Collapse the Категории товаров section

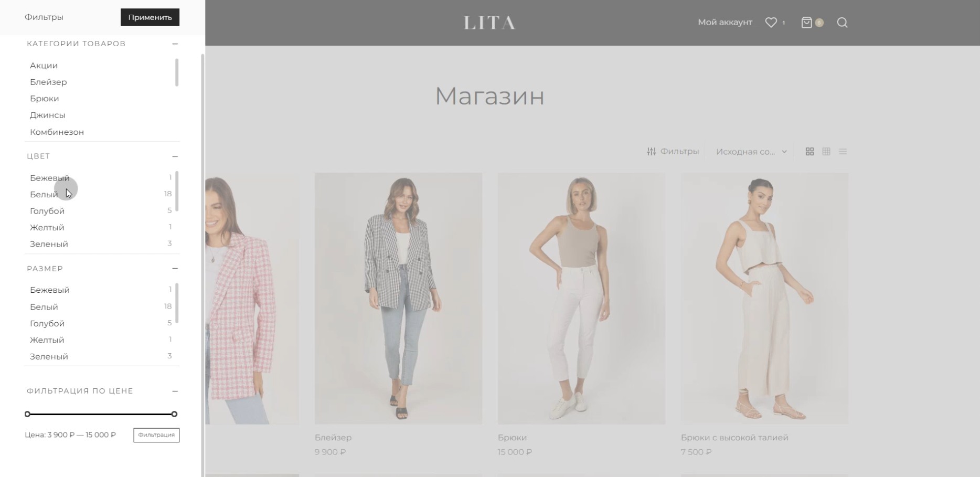point(175,44)
